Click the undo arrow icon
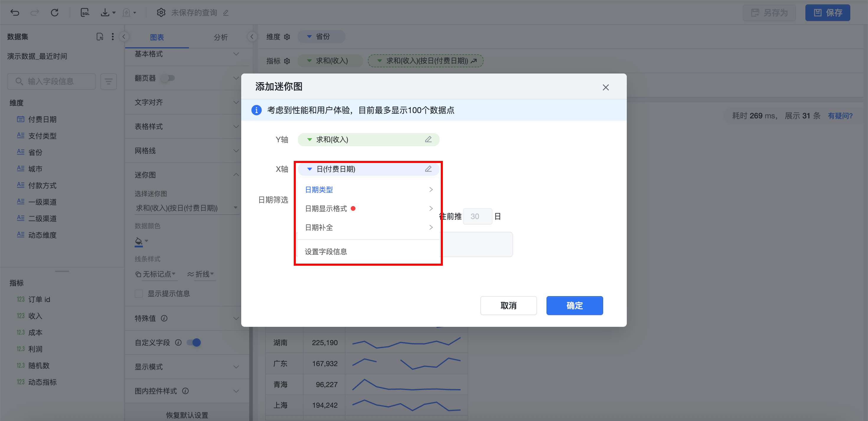 (x=15, y=13)
